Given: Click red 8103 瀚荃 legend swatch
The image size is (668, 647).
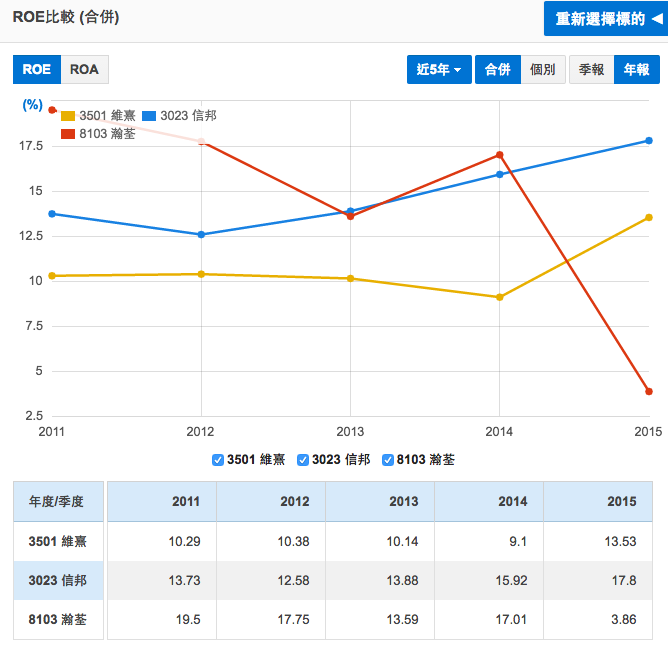Looking at the screenshot, I should pos(68,134).
